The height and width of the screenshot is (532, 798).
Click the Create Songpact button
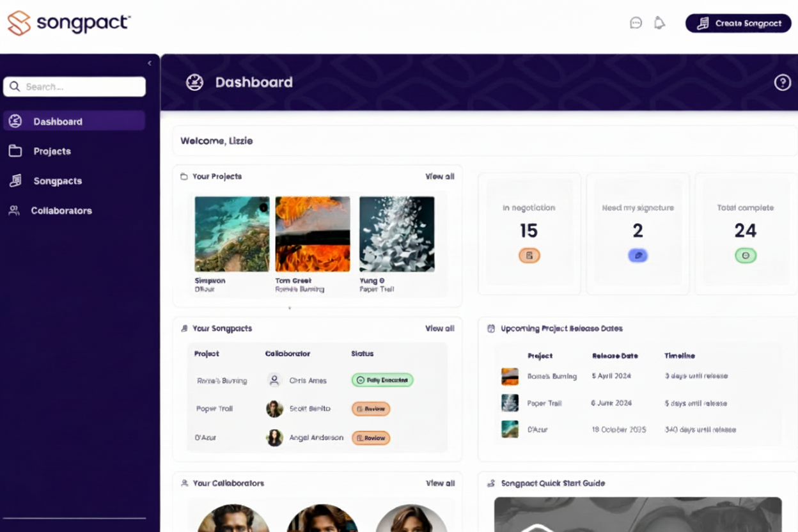click(739, 22)
